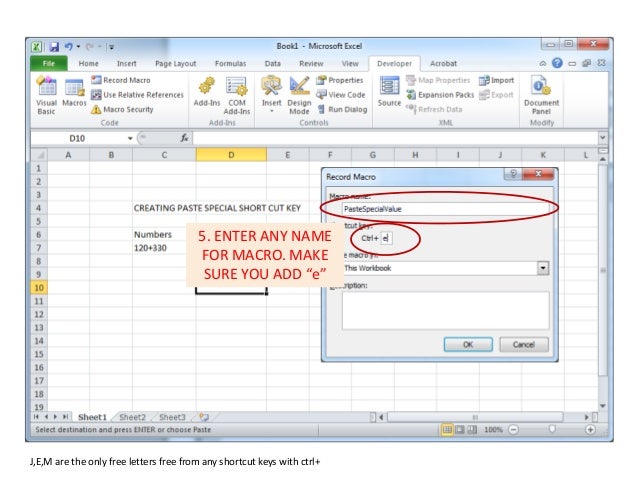
Task: Expand the formula bar
Action: pos(603,138)
